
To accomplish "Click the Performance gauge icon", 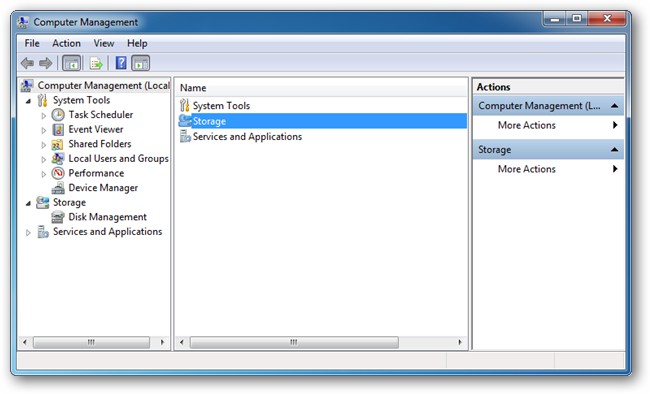I will click(x=58, y=173).
